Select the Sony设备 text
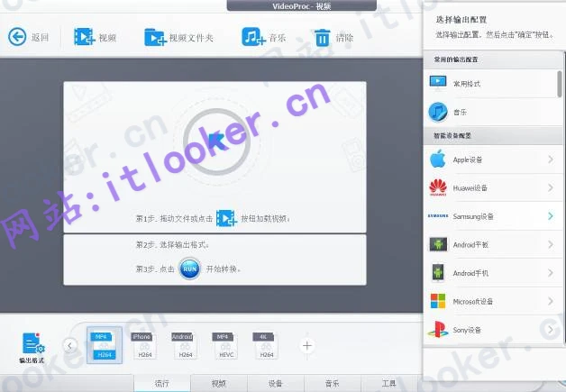566x392 pixels. pos(467,330)
